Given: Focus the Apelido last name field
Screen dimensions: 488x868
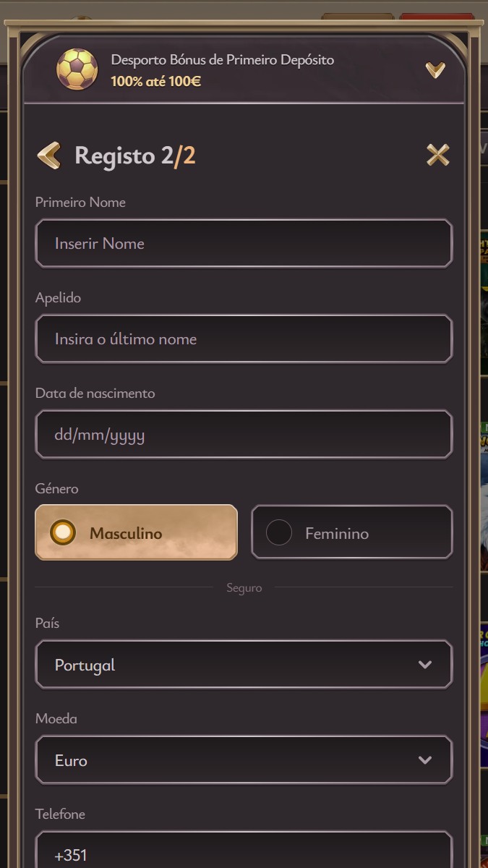Looking at the screenshot, I should click(244, 339).
